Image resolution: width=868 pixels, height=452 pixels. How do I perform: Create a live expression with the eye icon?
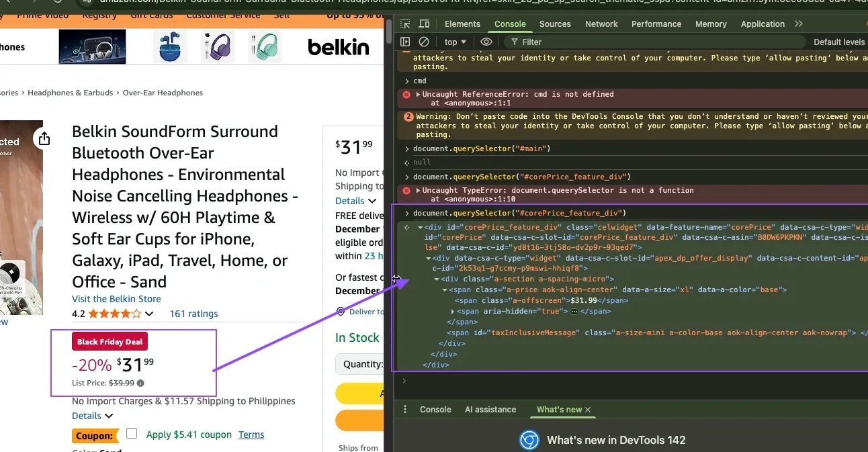486,42
